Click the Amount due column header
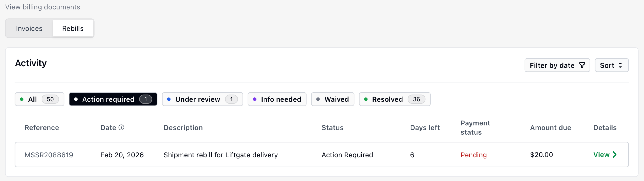 coord(550,127)
